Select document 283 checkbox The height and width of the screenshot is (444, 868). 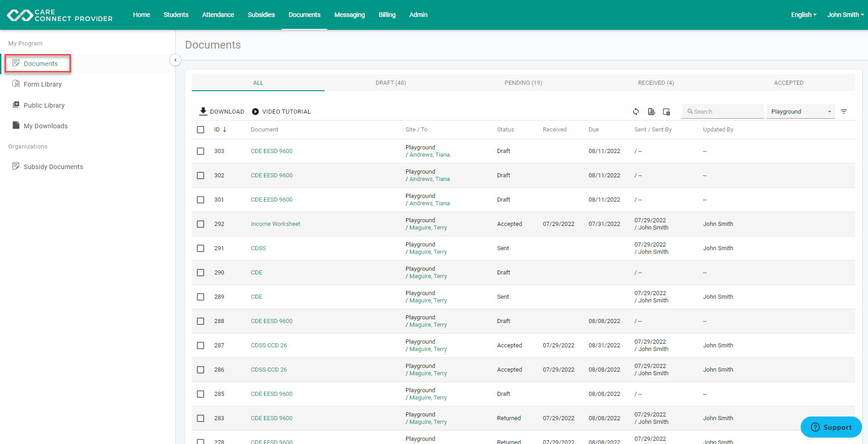tap(201, 418)
